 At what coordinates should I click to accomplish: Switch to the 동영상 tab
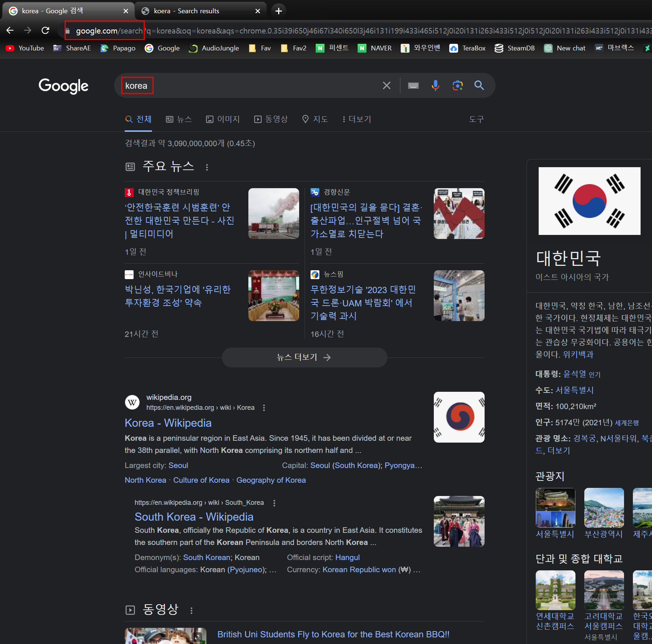(x=271, y=119)
